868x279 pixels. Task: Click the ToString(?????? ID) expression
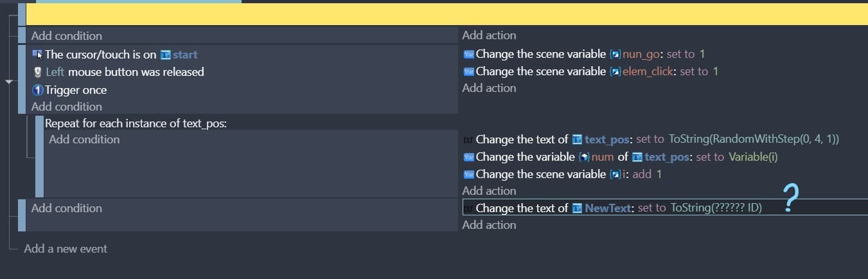click(x=716, y=208)
